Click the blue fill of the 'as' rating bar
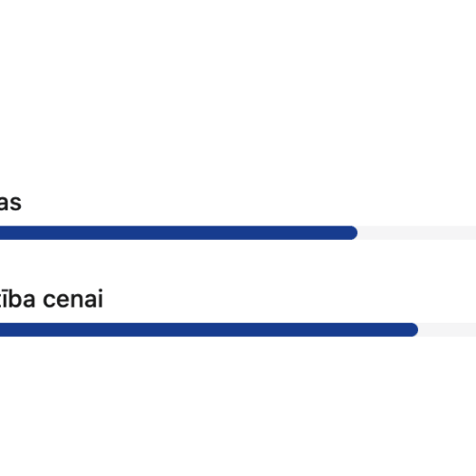The width and height of the screenshot is (476, 476). point(179,232)
